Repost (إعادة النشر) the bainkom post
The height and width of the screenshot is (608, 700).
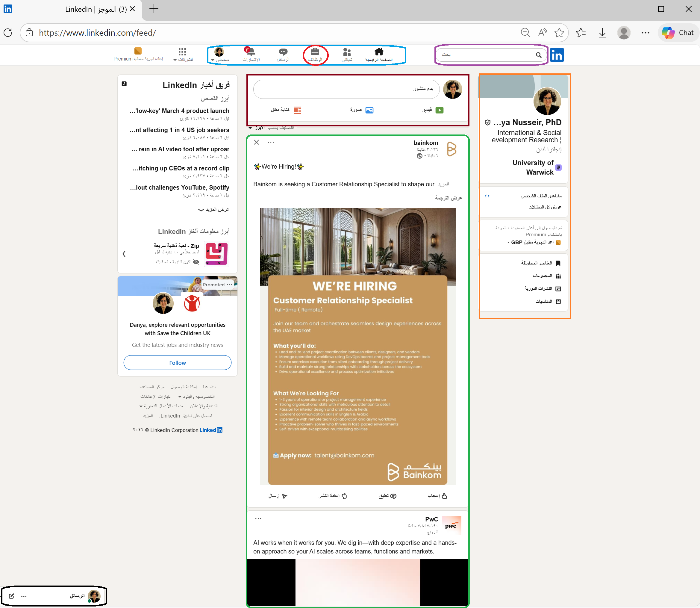tap(333, 496)
